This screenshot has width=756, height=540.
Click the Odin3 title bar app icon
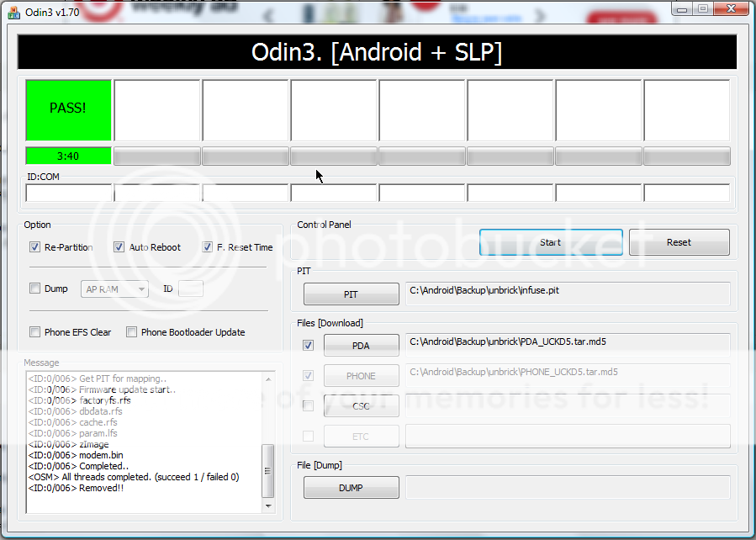tap(13, 12)
